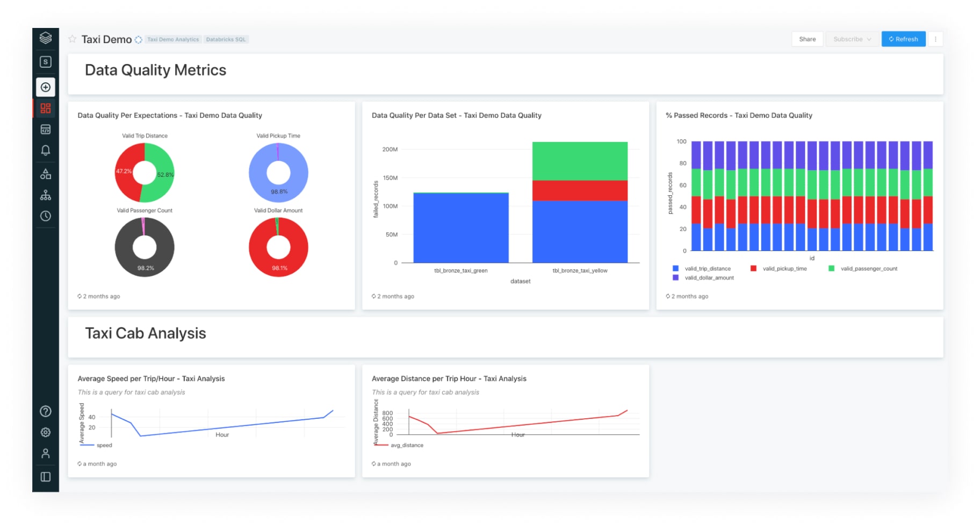Open the Settings gear icon
The width and height of the screenshot is (980, 529).
(x=46, y=432)
